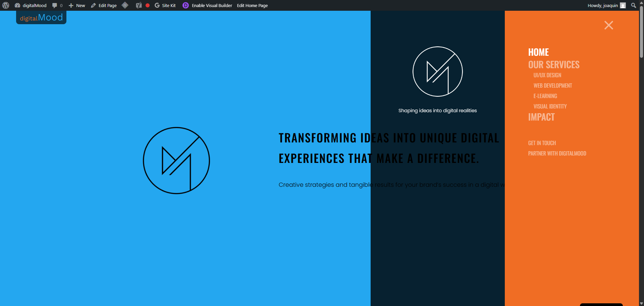Click the Get In Touch link
This screenshot has height=306, width=644.
tap(542, 143)
